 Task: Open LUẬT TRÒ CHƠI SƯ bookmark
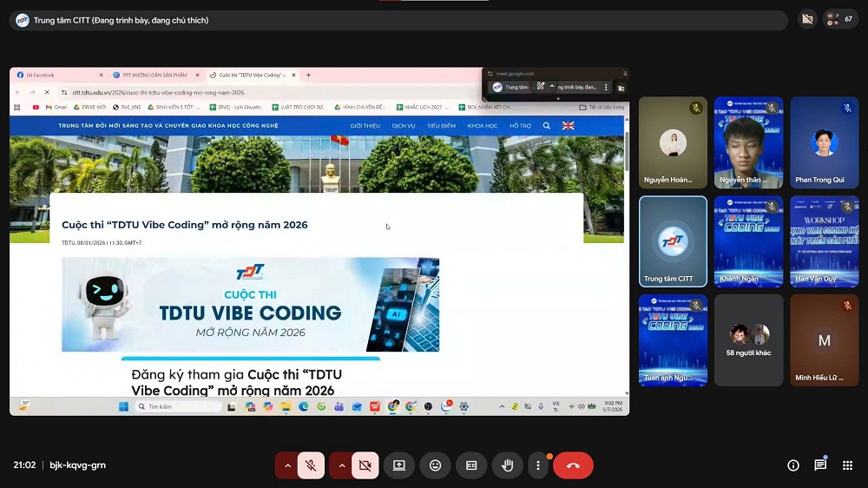pyautogui.click(x=298, y=107)
